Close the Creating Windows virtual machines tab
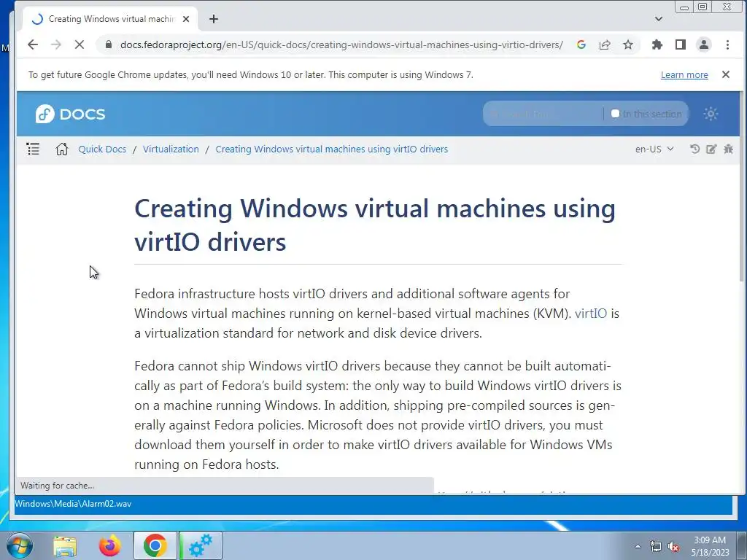 click(186, 19)
